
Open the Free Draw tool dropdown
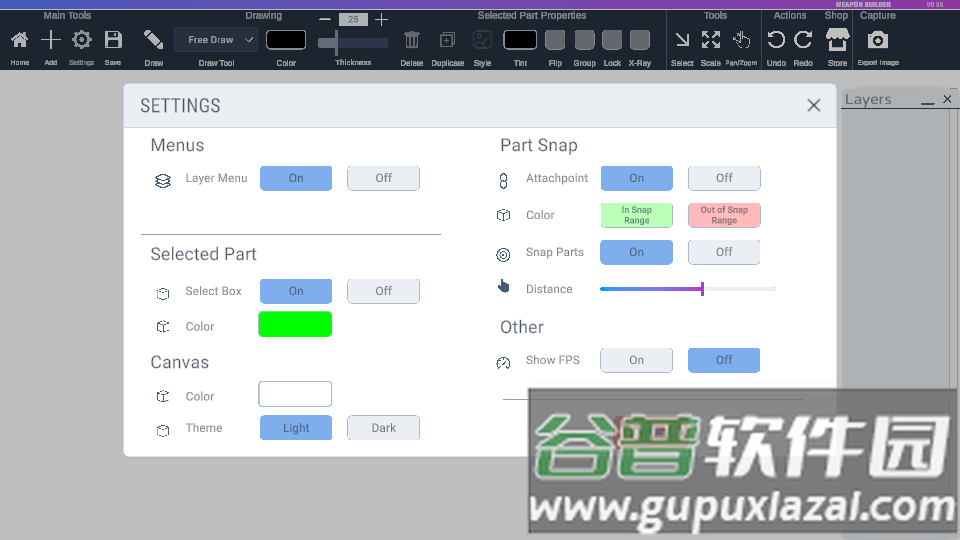(x=216, y=40)
